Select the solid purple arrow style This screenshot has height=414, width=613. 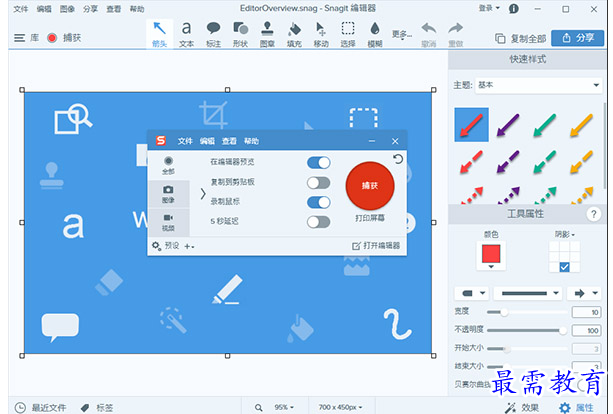pyautogui.click(x=508, y=125)
